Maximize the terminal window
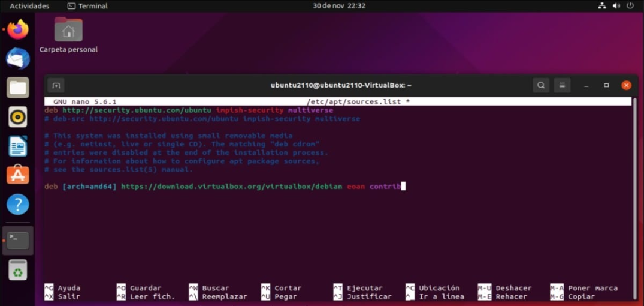 606,86
